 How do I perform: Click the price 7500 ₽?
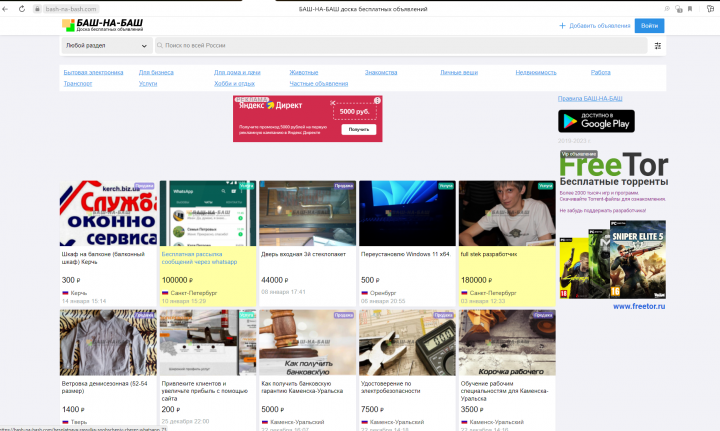[372, 409]
